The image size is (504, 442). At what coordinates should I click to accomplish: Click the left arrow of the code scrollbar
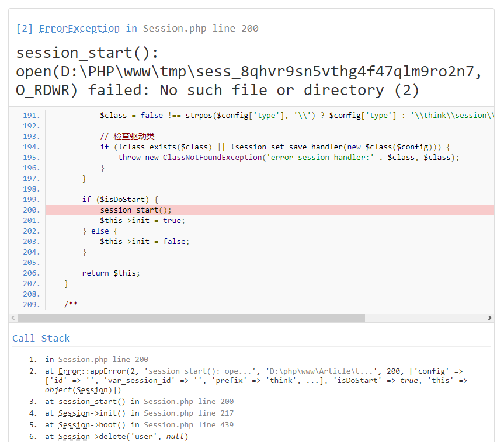coord(13,318)
